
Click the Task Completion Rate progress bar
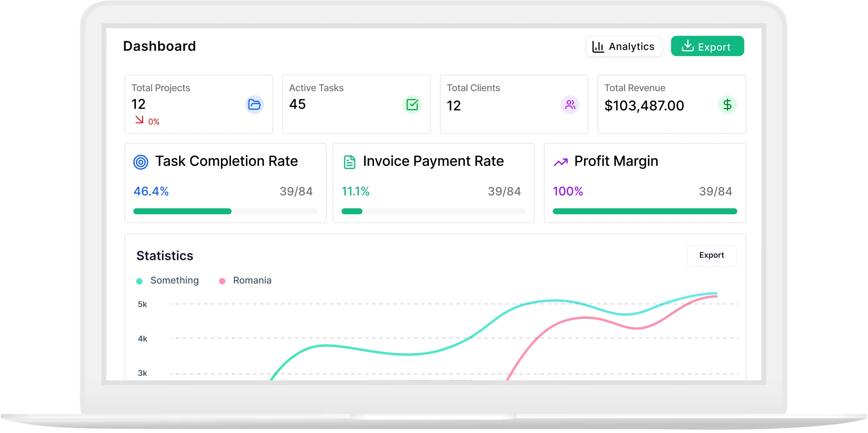226,211
